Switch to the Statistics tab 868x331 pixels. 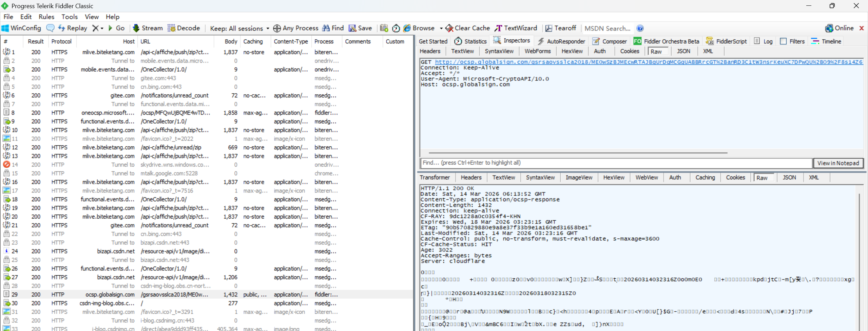click(x=470, y=41)
